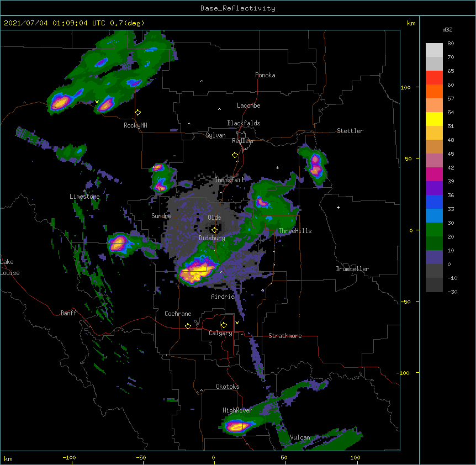Click the yellow V marker in northwest storm
This screenshot has width=476, height=465.
pos(97,102)
